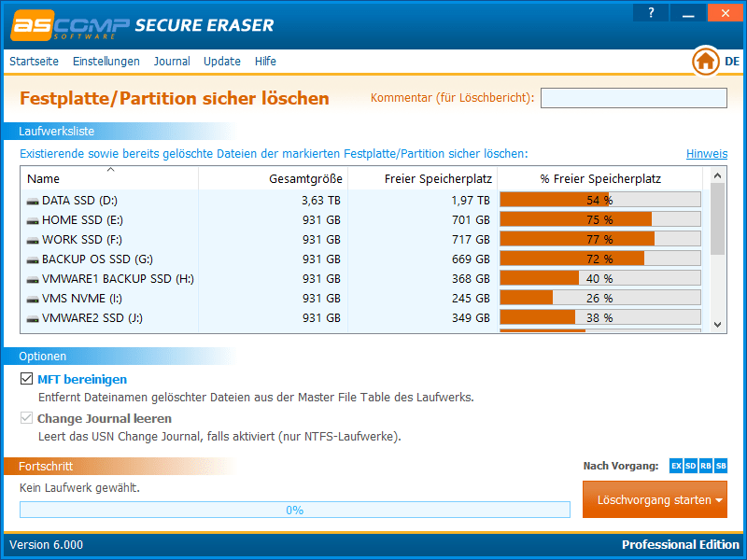Select the HOME SSD (E:) drive row
Image resolution: width=747 pixels, height=560 pixels.
(x=82, y=220)
